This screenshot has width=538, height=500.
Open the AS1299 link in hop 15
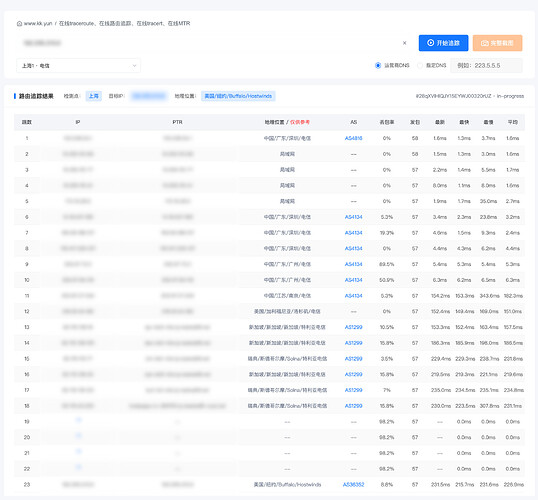tap(353, 359)
